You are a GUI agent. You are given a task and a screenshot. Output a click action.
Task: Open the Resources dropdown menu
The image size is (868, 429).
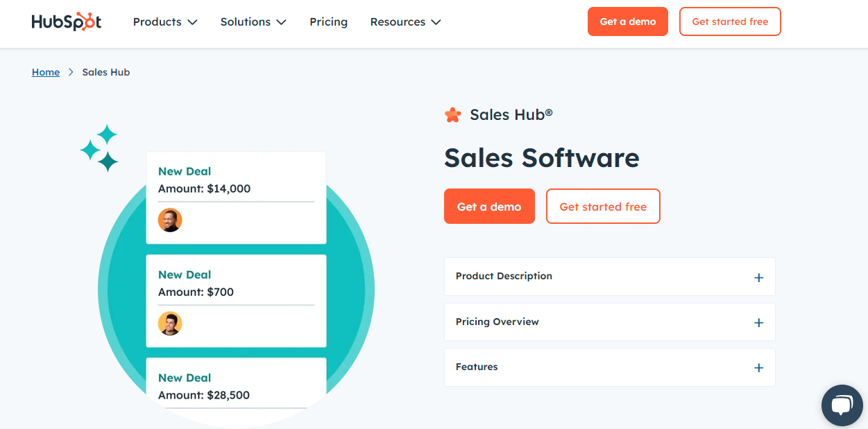click(405, 22)
